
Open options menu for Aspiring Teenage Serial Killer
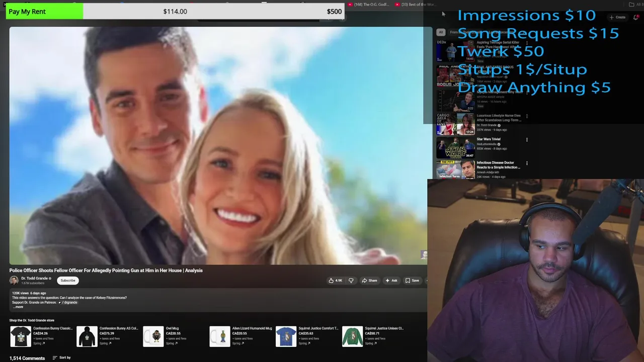pos(527,44)
